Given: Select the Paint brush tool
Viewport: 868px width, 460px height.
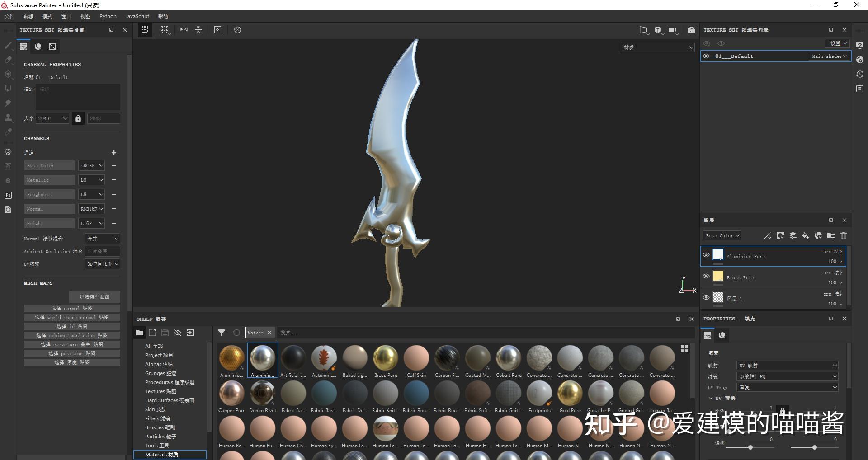Looking at the screenshot, I should 8,45.
